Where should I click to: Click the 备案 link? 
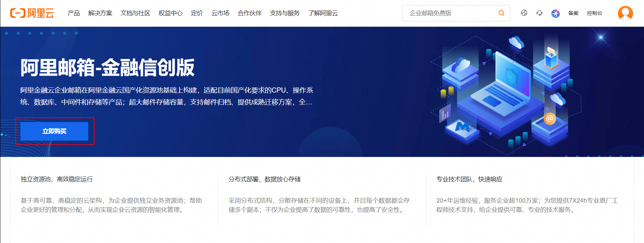573,13
